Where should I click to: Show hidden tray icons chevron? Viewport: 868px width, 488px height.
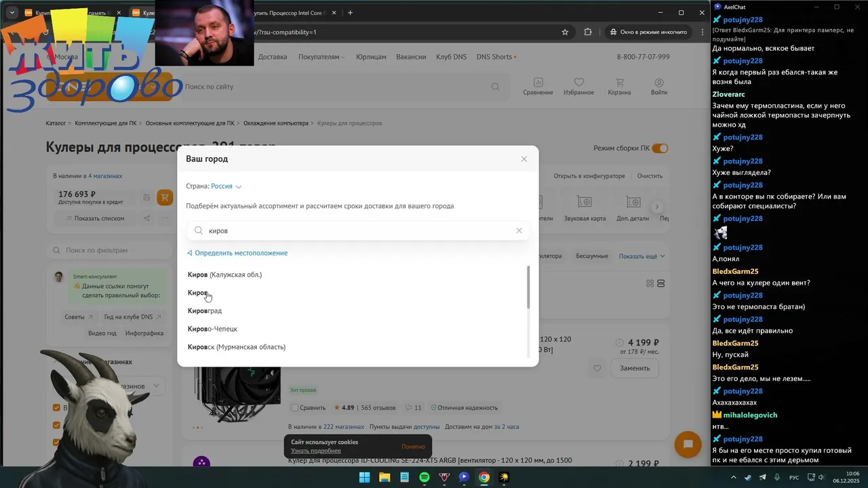(733, 477)
